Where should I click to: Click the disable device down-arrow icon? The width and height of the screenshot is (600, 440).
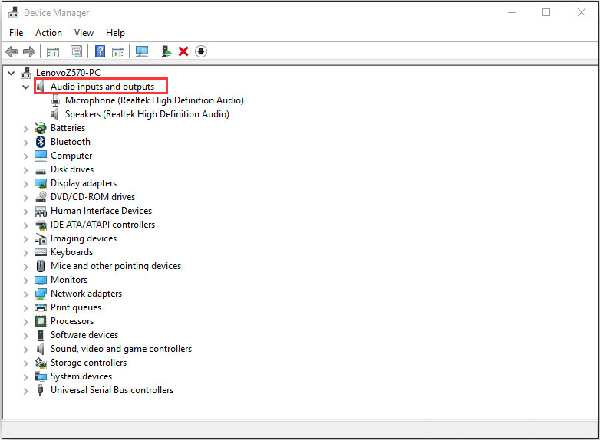point(201,51)
